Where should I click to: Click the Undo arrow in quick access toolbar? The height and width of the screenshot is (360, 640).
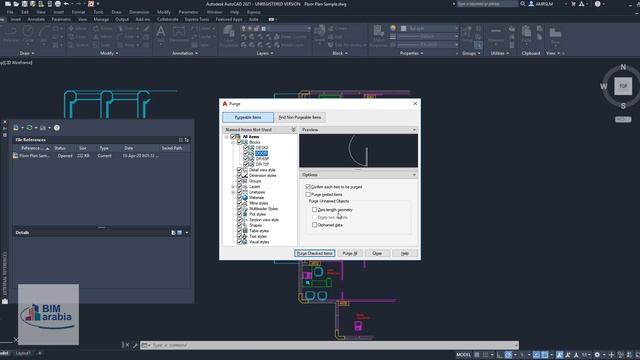click(66, 4)
